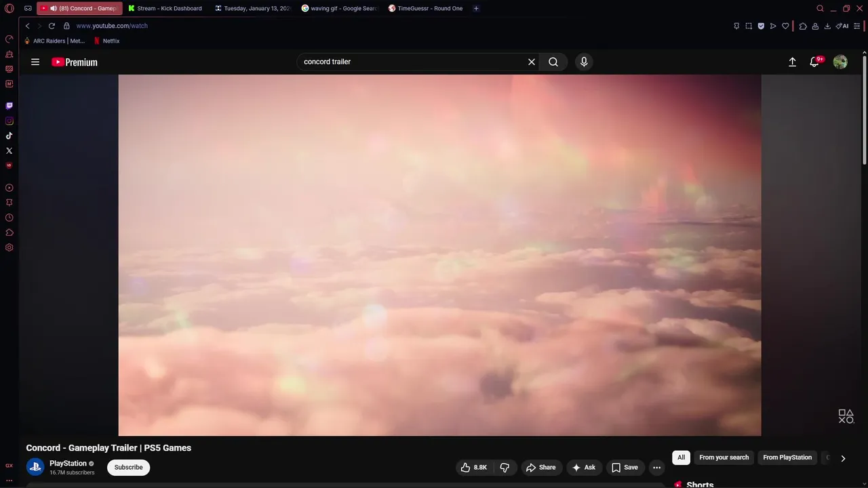Click the YouTube search magnifier button
This screenshot has height=488, width=868.
point(553,62)
